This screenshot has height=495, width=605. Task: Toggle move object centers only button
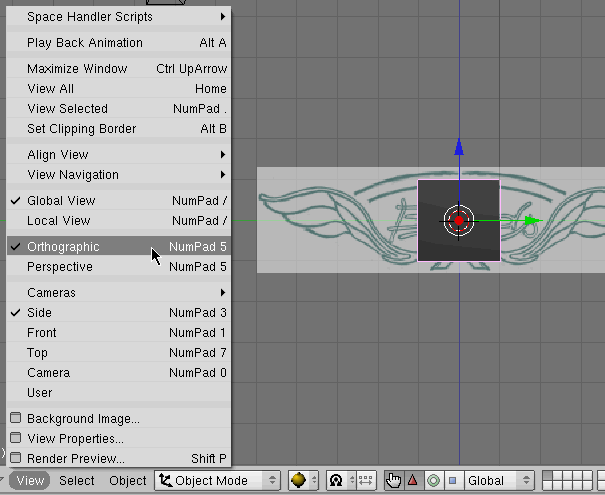tap(366, 481)
